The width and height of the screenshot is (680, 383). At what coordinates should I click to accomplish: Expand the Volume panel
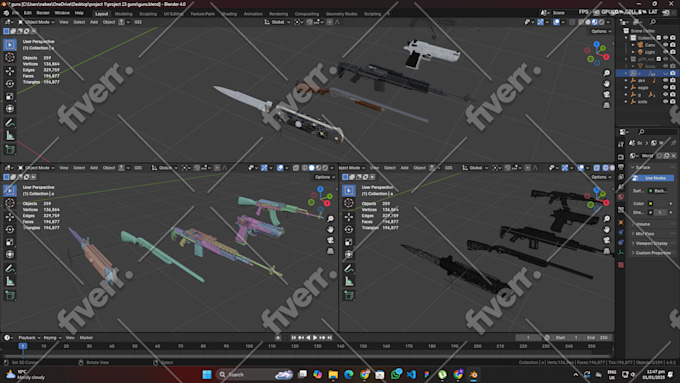tap(652, 224)
